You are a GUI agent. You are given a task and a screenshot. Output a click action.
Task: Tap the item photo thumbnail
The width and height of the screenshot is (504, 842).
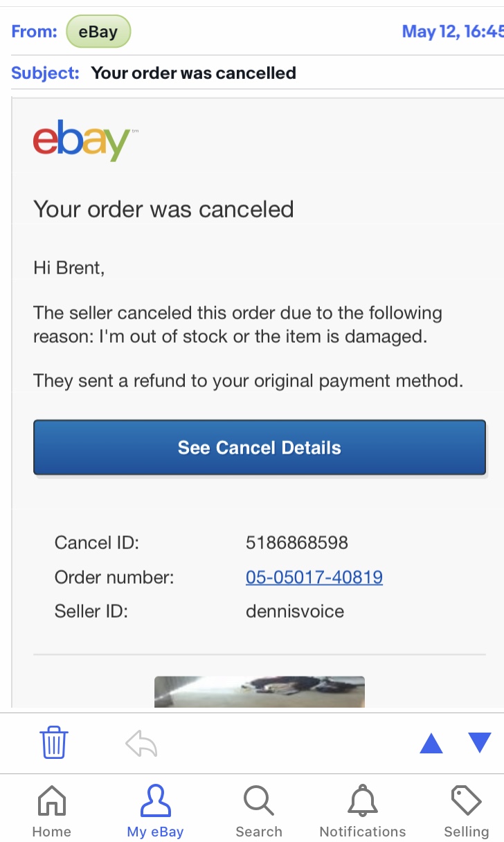tap(260, 692)
